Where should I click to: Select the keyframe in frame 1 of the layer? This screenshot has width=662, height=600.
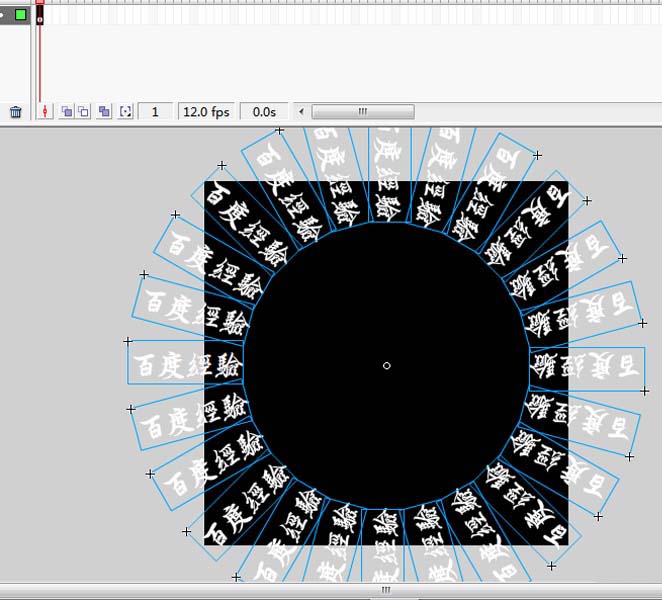[40, 15]
